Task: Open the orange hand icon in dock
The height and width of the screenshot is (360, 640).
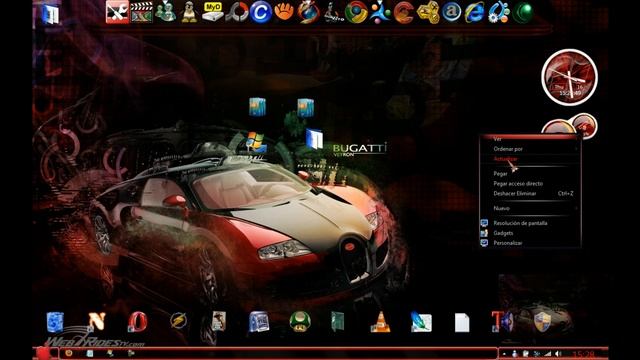Action: 284,11
